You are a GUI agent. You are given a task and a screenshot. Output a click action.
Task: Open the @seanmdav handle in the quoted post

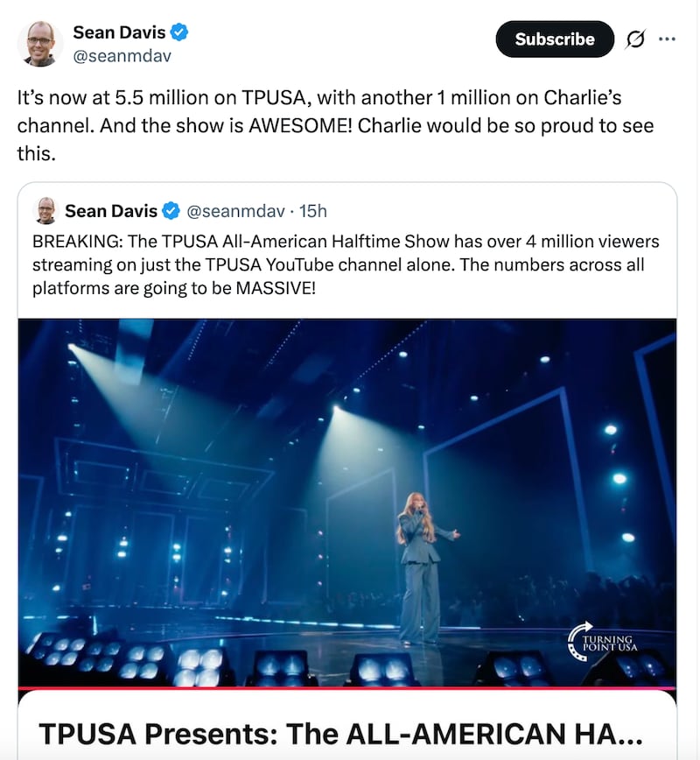(x=237, y=211)
